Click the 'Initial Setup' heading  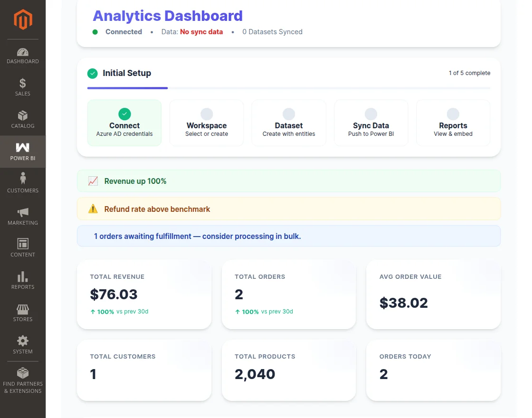127,73
